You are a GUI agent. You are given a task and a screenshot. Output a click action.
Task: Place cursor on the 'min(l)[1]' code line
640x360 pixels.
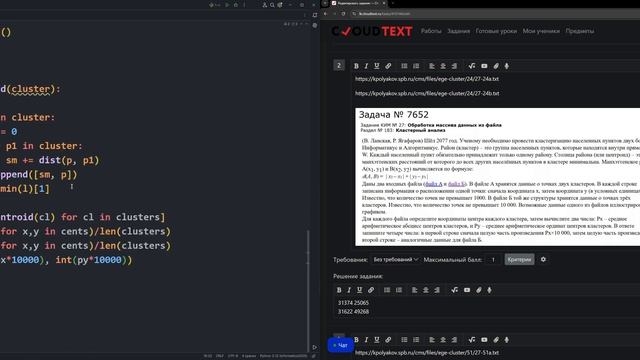pos(25,189)
